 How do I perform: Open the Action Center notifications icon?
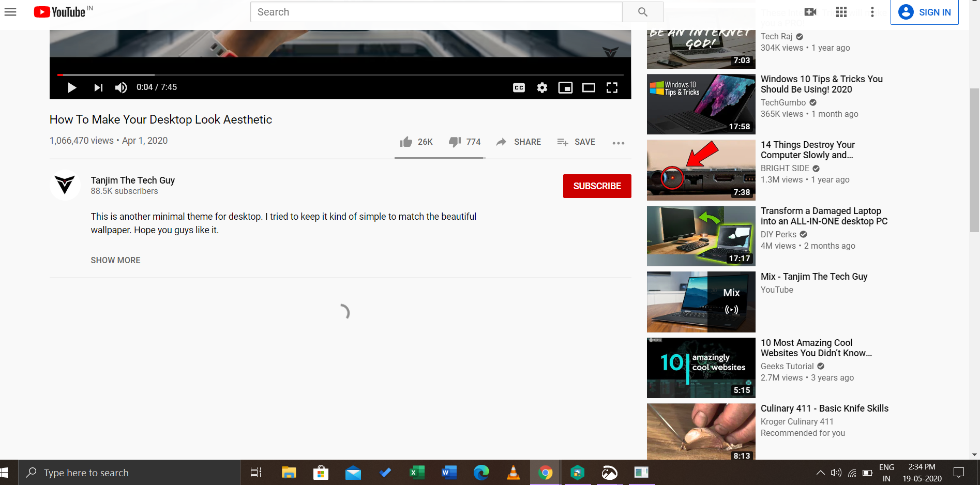pyautogui.click(x=959, y=473)
